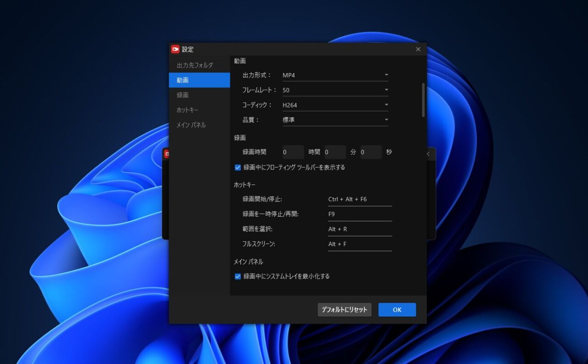This screenshot has height=364, width=588.
Task: Click the 録画時間 minutes input field
Action: pos(335,152)
